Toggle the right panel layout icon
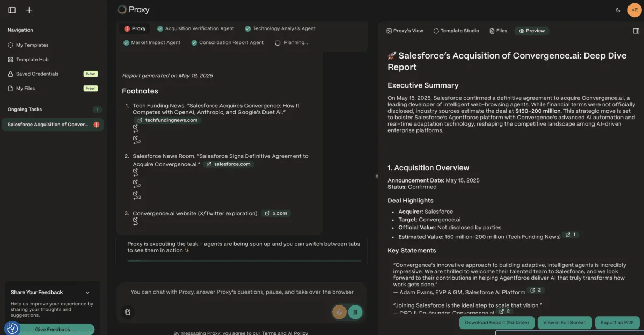The image size is (644, 335). pos(636,31)
